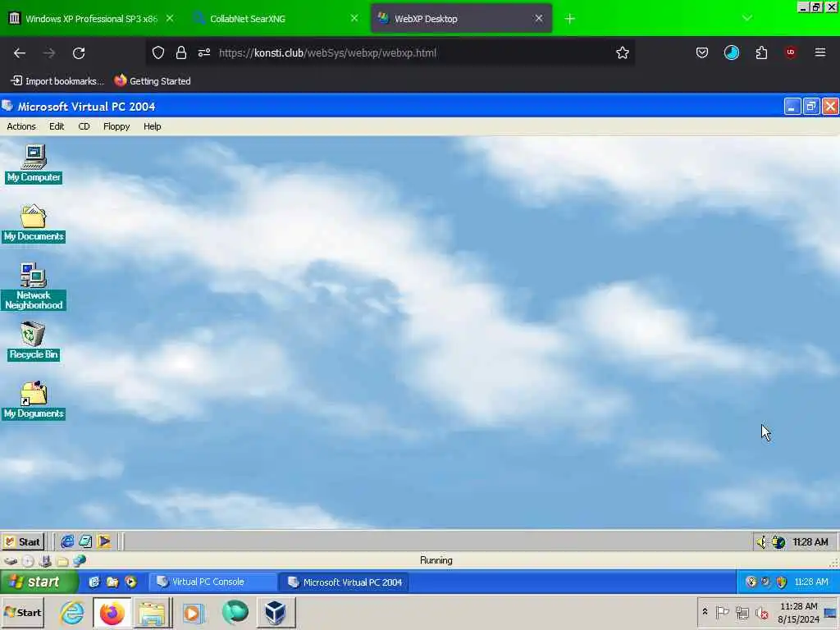Click the guest OS gray Start button
840x630 pixels.
point(22,541)
